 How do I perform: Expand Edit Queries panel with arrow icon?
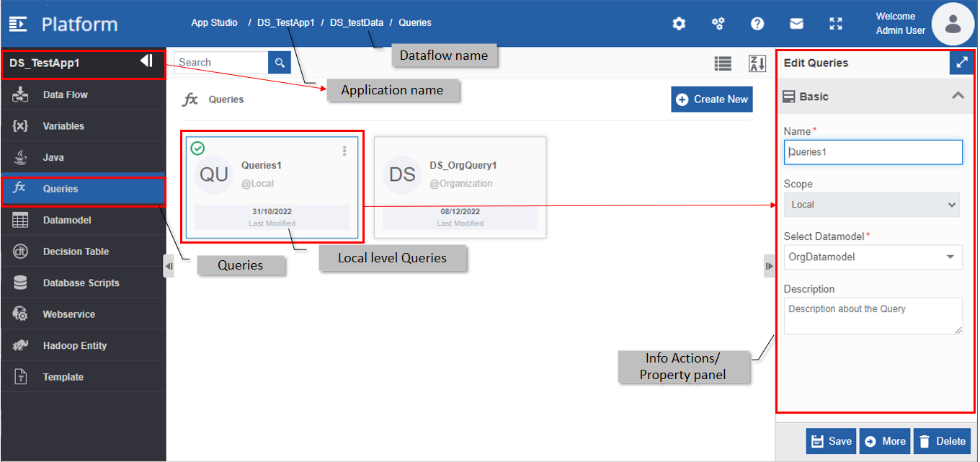(961, 63)
